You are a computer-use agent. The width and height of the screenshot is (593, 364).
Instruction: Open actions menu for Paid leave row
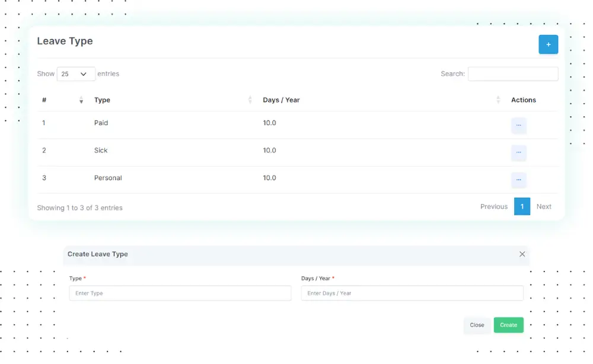click(518, 125)
